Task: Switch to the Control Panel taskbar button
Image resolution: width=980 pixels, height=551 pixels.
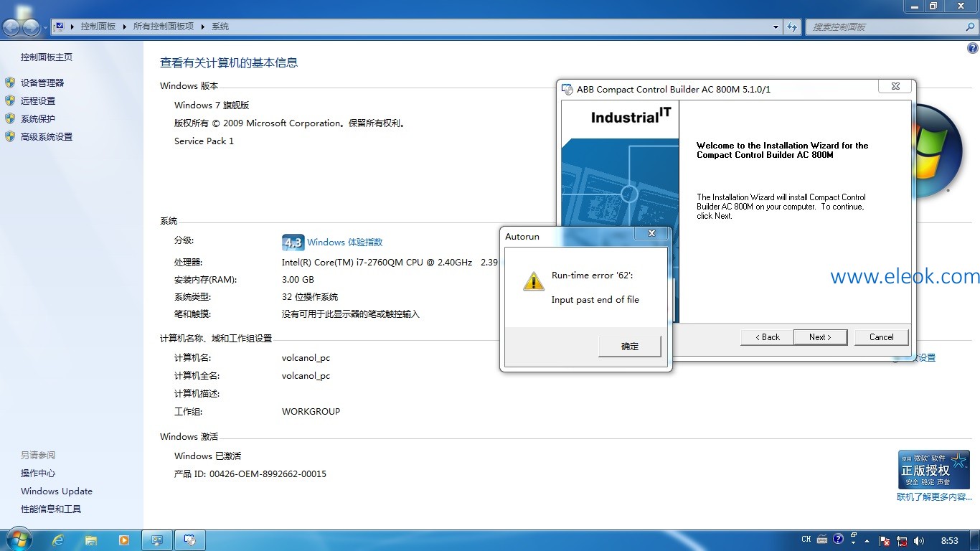Action: [x=157, y=540]
